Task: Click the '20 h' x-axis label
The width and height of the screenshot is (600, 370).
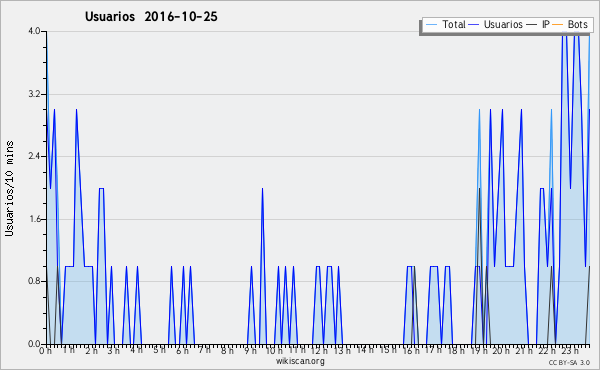Action: pyautogui.click(x=501, y=351)
